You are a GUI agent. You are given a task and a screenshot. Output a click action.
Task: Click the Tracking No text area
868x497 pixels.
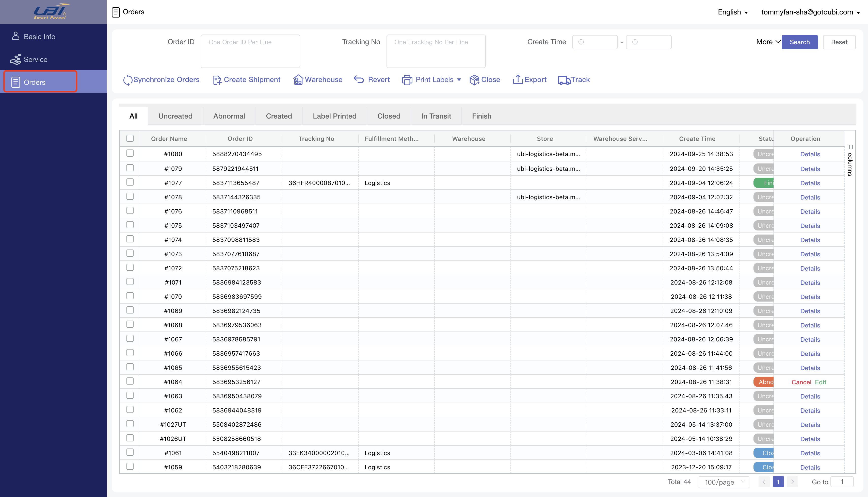point(436,51)
